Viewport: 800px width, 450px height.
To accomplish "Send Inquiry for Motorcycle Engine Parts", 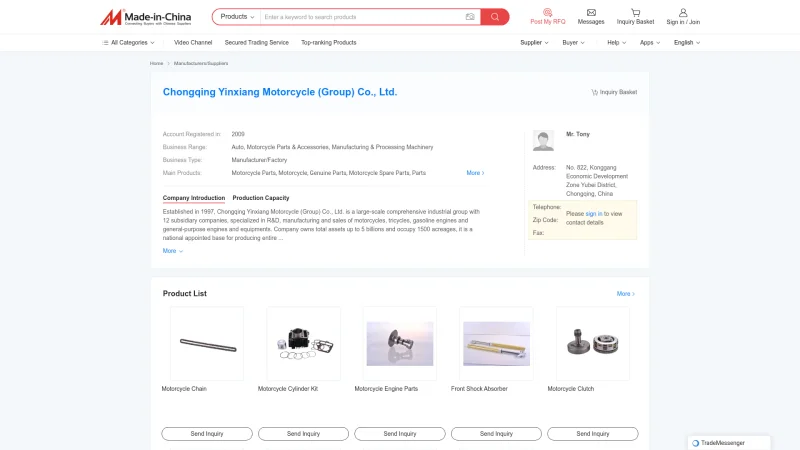I will coord(400,434).
